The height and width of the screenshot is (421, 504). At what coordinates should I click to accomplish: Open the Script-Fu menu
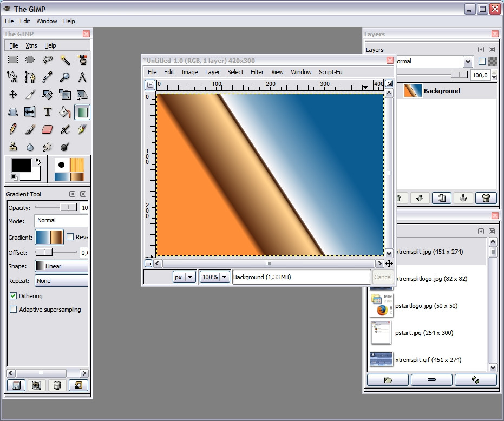click(x=330, y=72)
